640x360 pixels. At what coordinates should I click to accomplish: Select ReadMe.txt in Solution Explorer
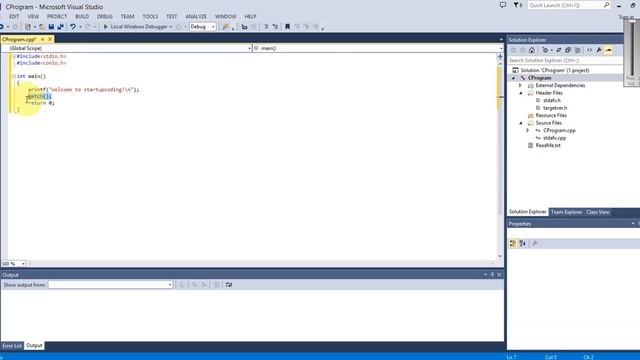[x=548, y=145]
